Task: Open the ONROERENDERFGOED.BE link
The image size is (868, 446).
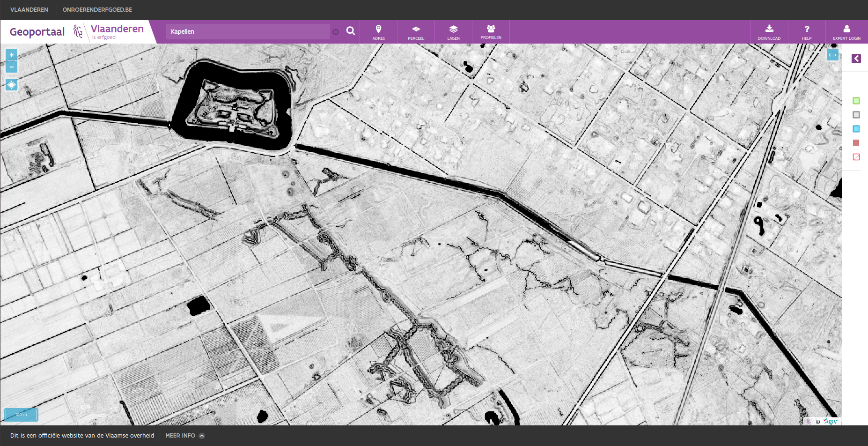Action: (x=97, y=10)
